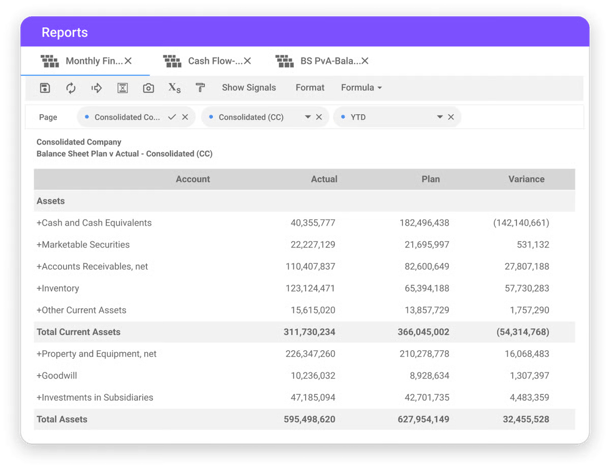Screen dimensions: 610x469
Task: Click the Xs subscript icon
Action: point(175,88)
